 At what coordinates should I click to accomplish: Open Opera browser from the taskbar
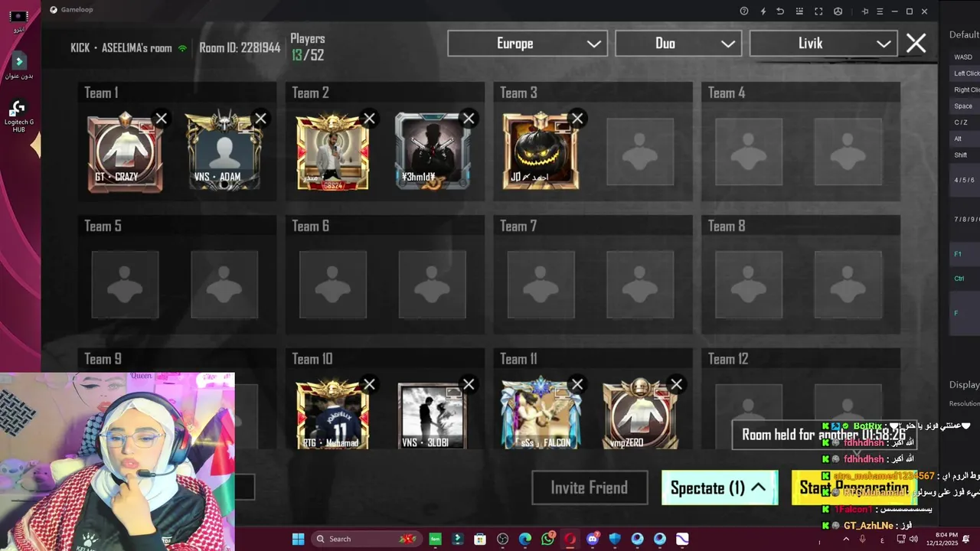pyautogui.click(x=570, y=539)
